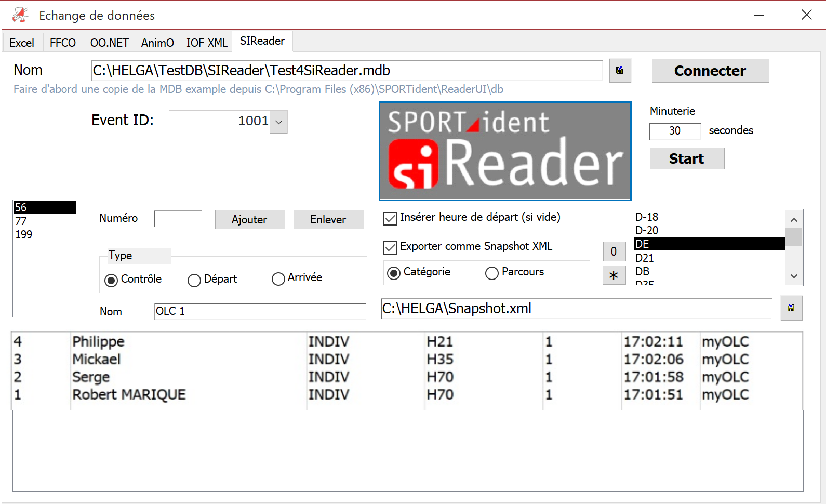The height and width of the screenshot is (504, 826).
Task: Switch to the IOF XML tab
Action: click(x=207, y=43)
